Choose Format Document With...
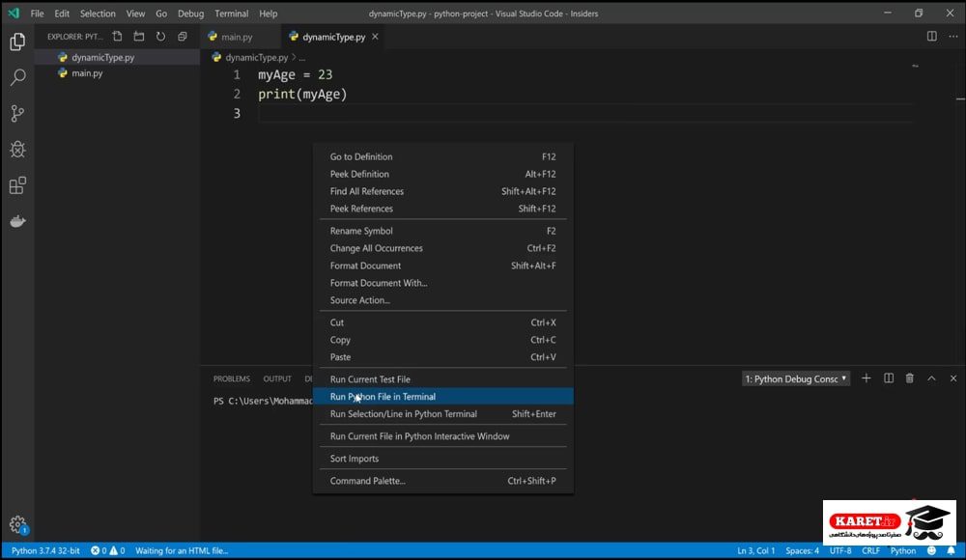This screenshot has height=560, width=966. pyautogui.click(x=443, y=283)
